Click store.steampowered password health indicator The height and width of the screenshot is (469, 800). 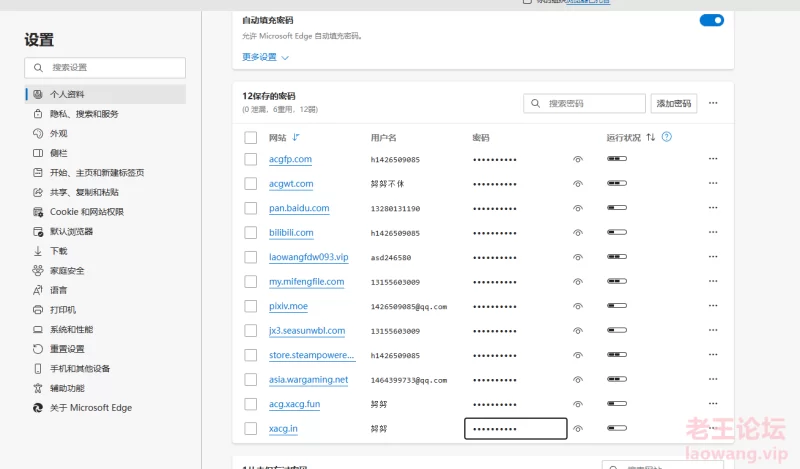(617, 355)
